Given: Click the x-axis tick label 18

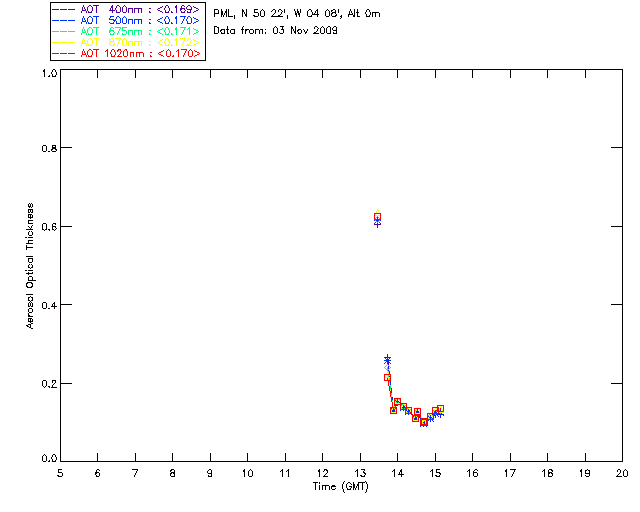Looking at the screenshot, I should [x=547, y=473].
